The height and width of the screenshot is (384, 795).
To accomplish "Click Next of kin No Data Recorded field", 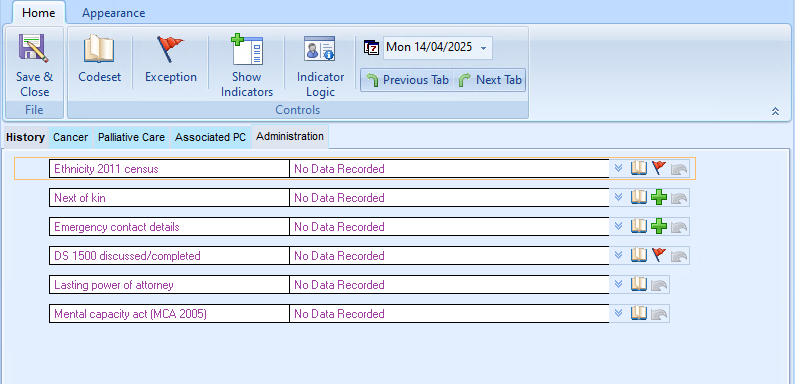I will coord(449,198).
